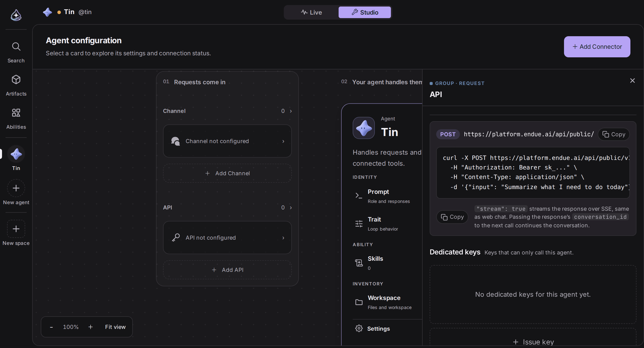Viewport: 644px width, 348px height.
Task: Click the large Tin agent avatar card icon
Action: click(x=364, y=128)
